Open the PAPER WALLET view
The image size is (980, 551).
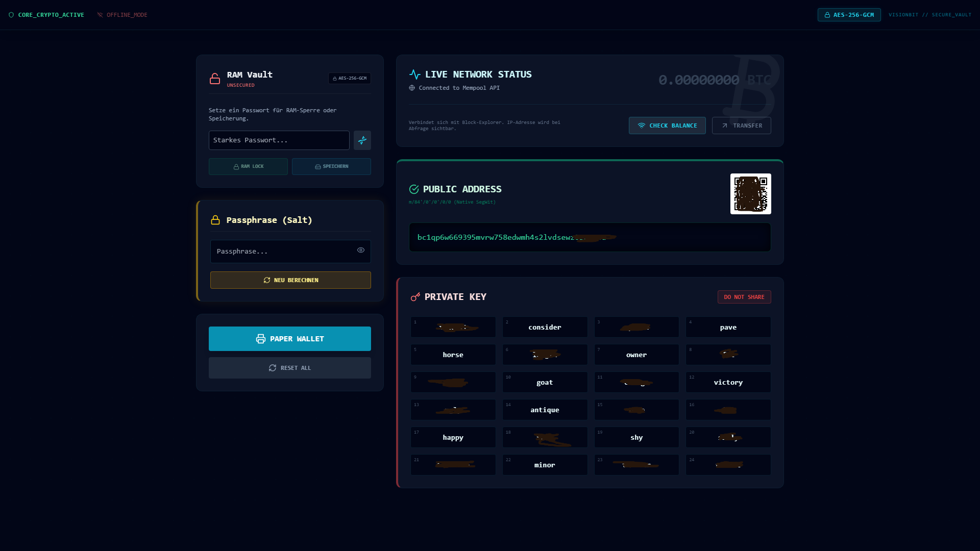coord(289,338)
